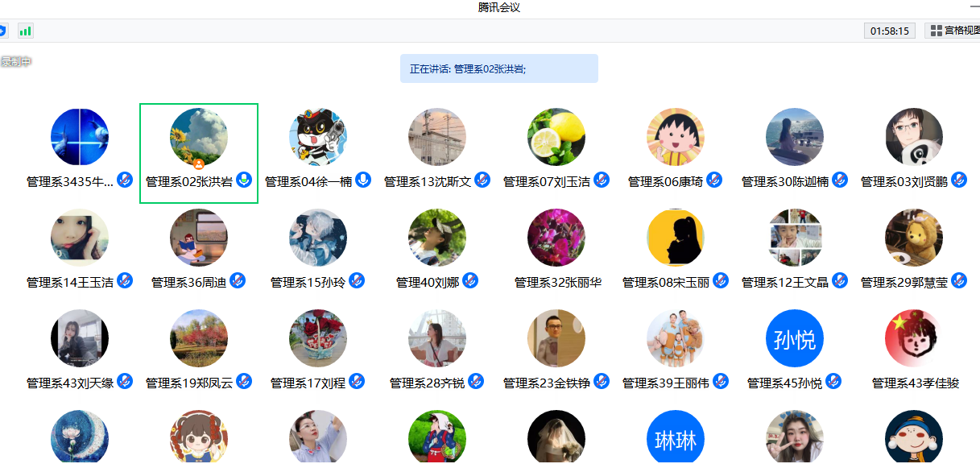980x468 pixels.
Task: Click the lemon avatar of 管理系07刘玉洁
Action: (x=556, y=137)
